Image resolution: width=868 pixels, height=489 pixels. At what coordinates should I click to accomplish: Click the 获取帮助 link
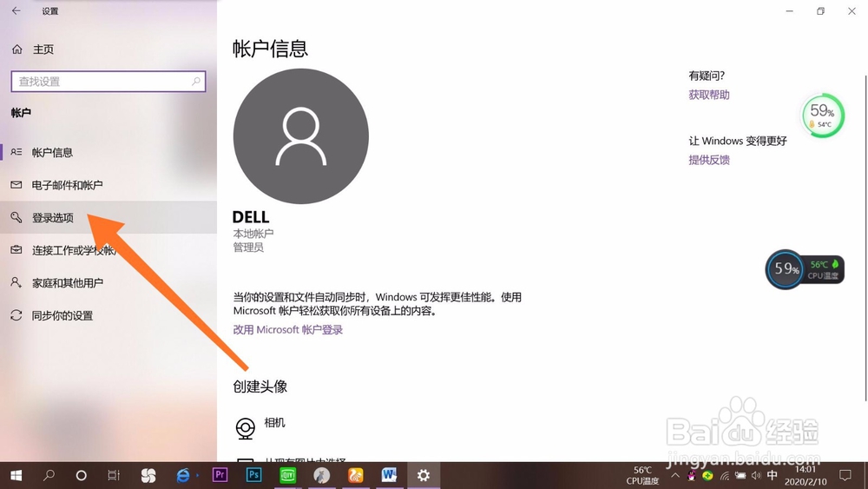click(x=708, y=95)
